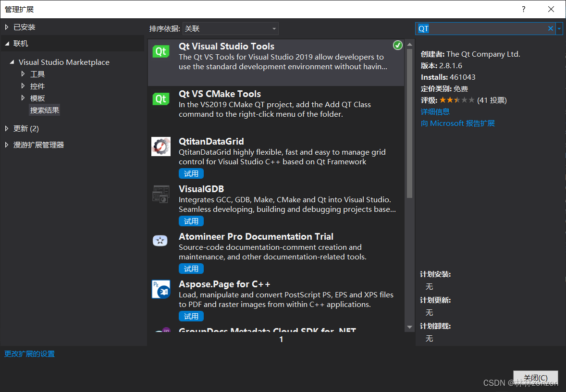Click 试用 for Aspose.Page for C++
Image resolution: width=566 pixels, height=392 pixels.
(x=191, y=317)
